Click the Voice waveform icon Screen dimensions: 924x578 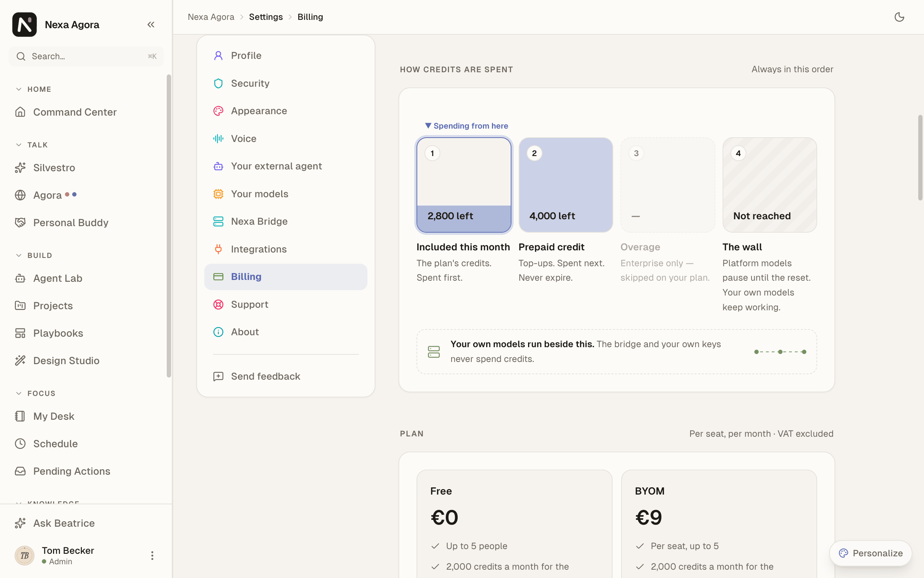[218, 138]
